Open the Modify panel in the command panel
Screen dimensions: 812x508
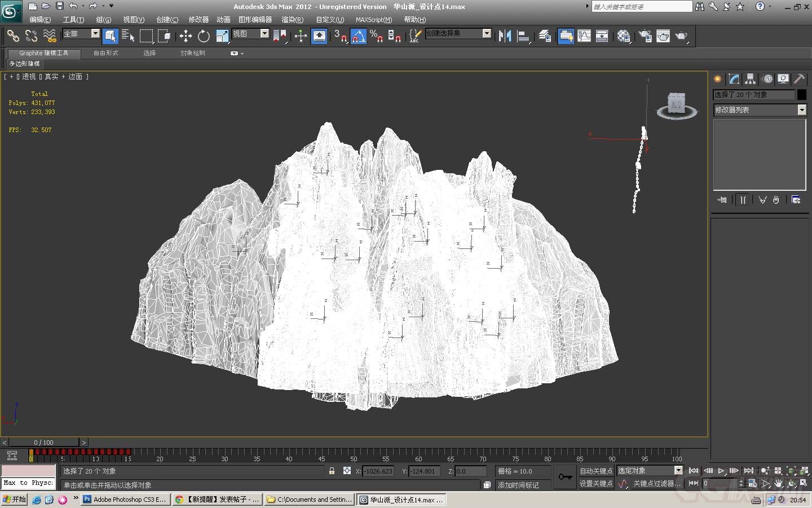click(x=733, y=79)
